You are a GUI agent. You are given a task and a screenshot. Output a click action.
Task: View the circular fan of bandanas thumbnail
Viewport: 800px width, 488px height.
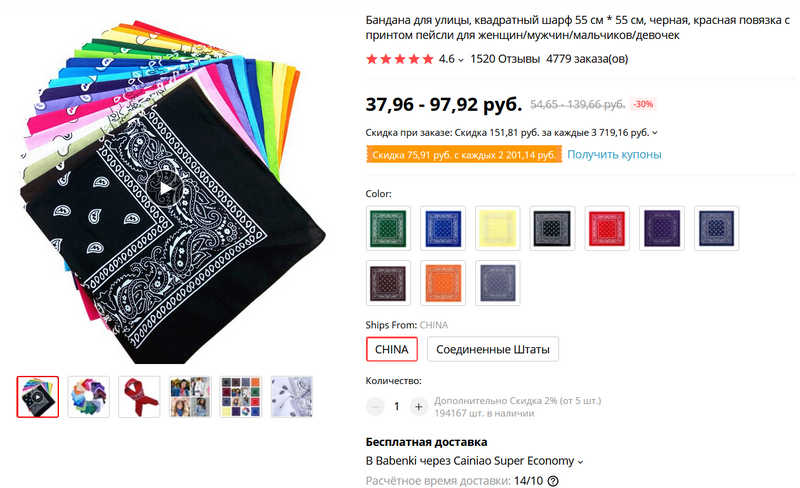89,397
